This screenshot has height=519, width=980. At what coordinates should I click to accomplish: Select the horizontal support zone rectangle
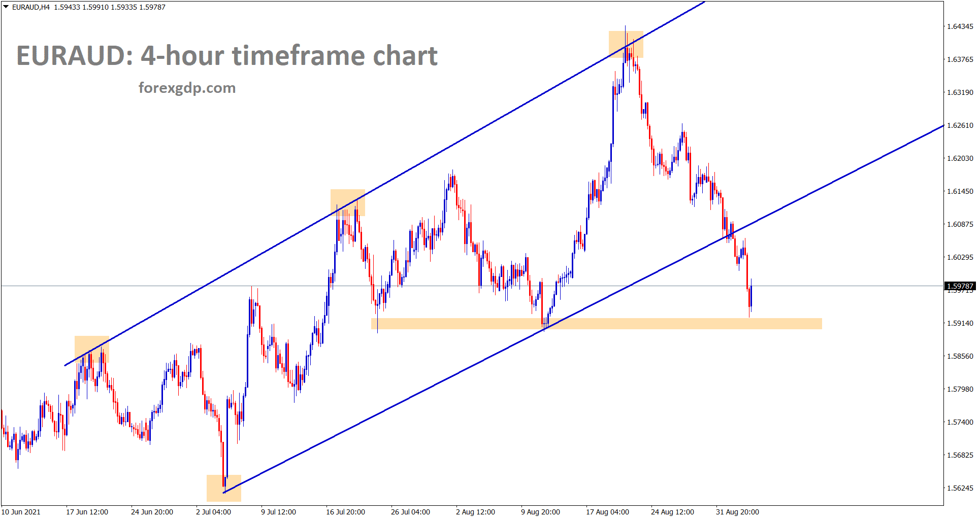click(597, 324)
